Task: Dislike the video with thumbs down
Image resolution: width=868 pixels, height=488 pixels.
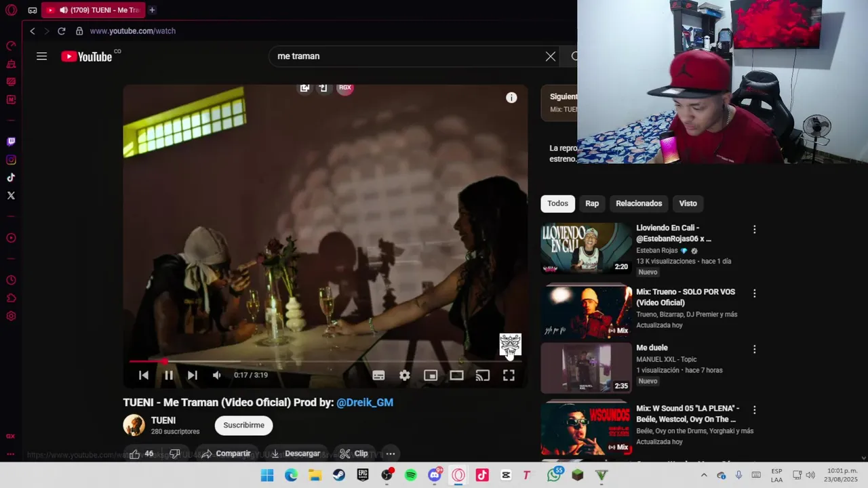Action: [174, 453]
